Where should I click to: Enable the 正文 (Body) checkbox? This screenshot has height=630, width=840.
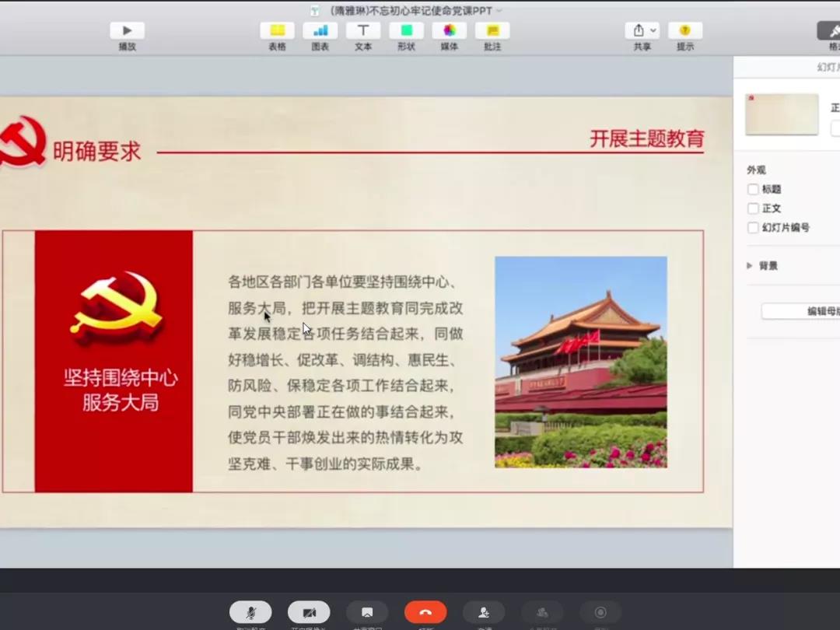click(x=753, y=208)
